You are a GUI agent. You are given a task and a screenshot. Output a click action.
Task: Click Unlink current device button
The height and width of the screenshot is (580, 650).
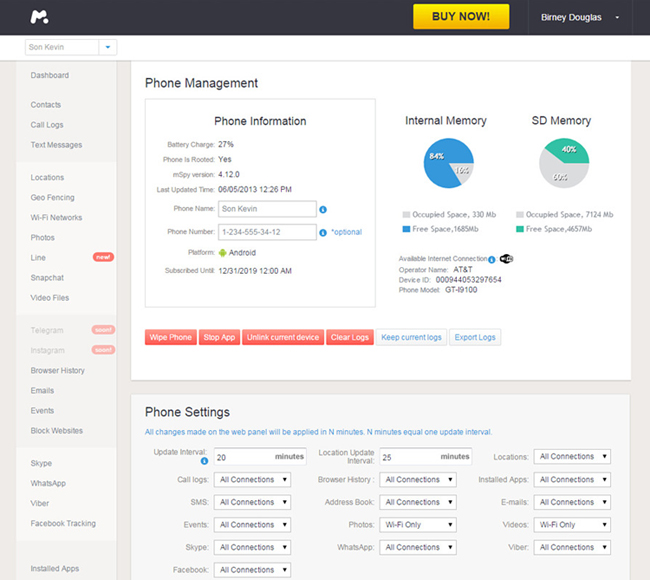pos(283,337)
